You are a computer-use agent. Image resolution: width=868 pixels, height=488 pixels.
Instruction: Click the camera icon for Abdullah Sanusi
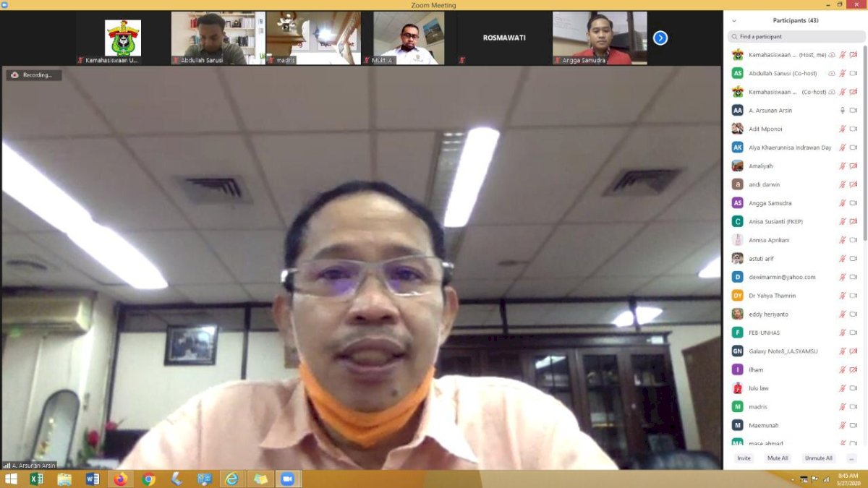pos(854,73)
